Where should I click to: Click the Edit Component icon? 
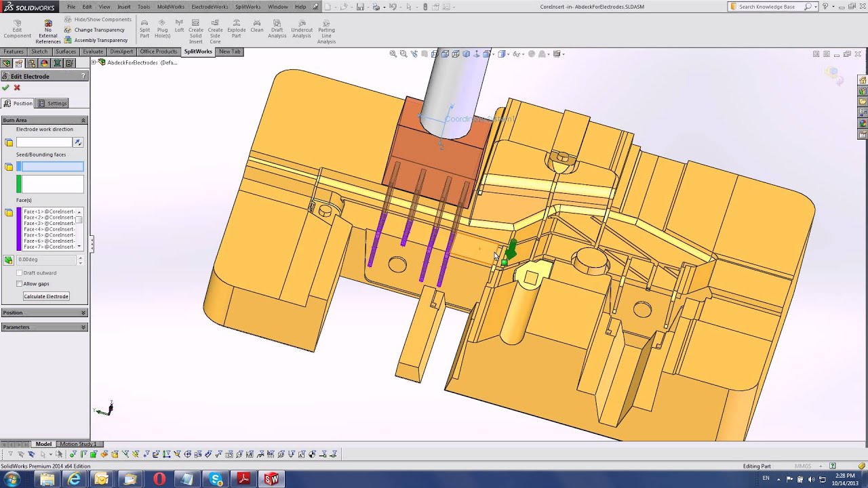[x=17, y=28]
